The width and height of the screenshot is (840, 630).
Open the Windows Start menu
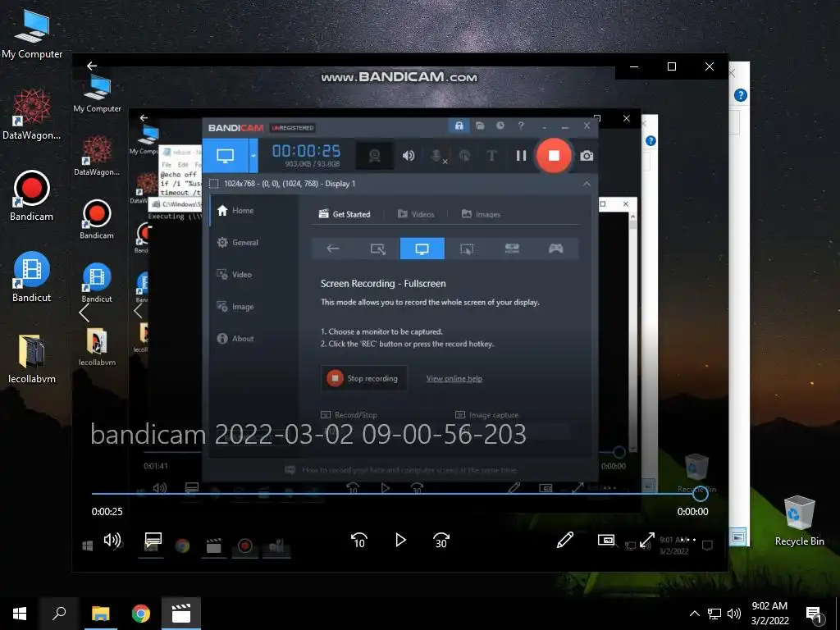click(20, 614)
